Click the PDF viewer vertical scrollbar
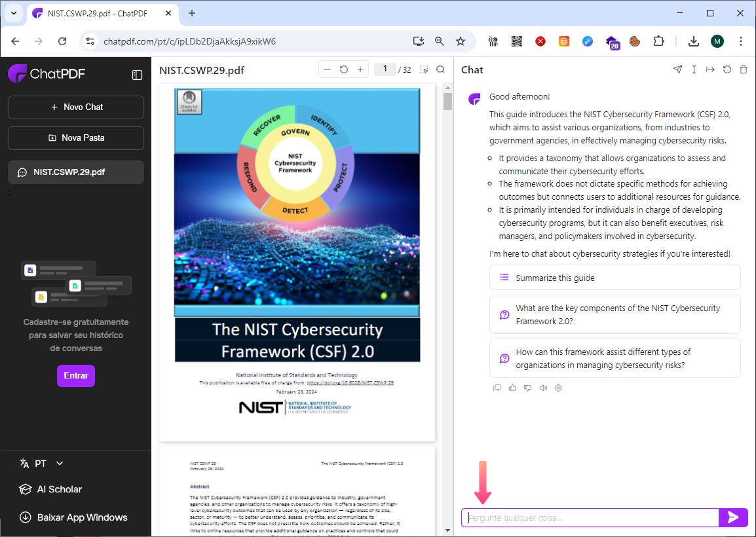 point(447,262)
